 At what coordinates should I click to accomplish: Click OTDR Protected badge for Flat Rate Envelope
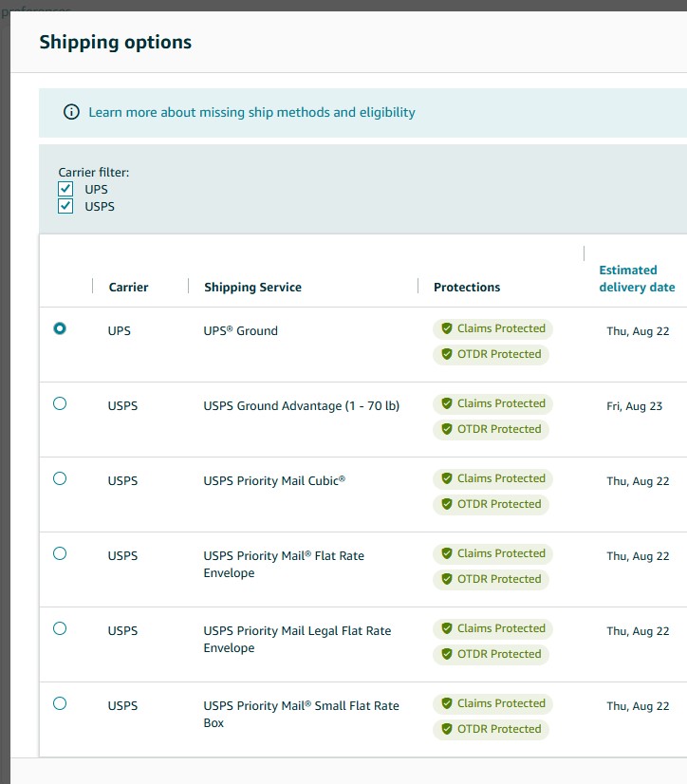click(491, 579)
